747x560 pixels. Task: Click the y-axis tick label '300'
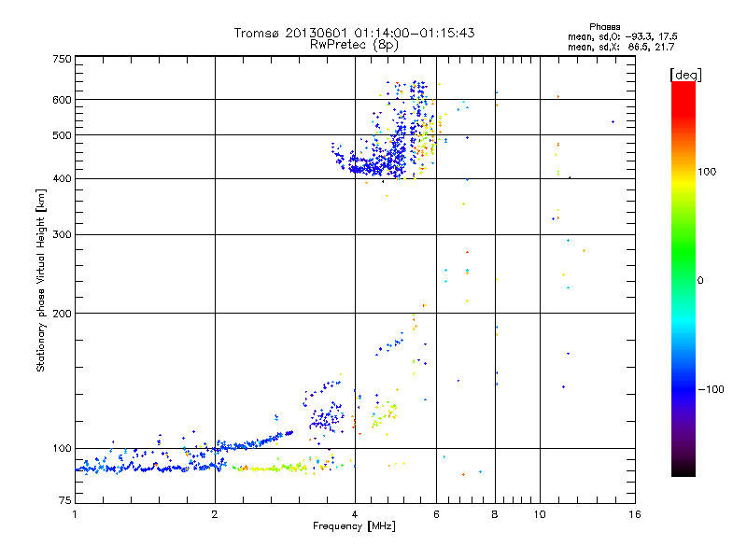(x=62, y=235)
